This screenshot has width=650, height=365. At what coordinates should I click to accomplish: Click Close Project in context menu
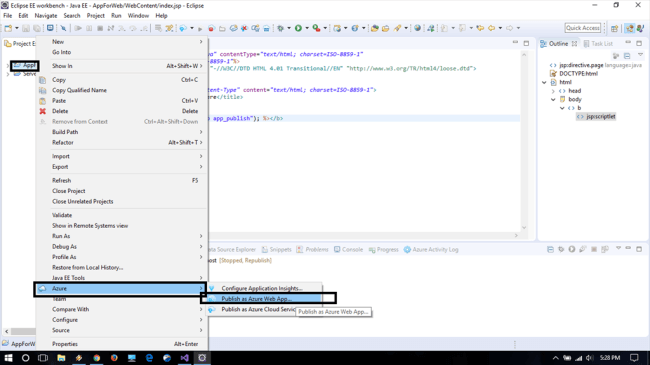120,191
